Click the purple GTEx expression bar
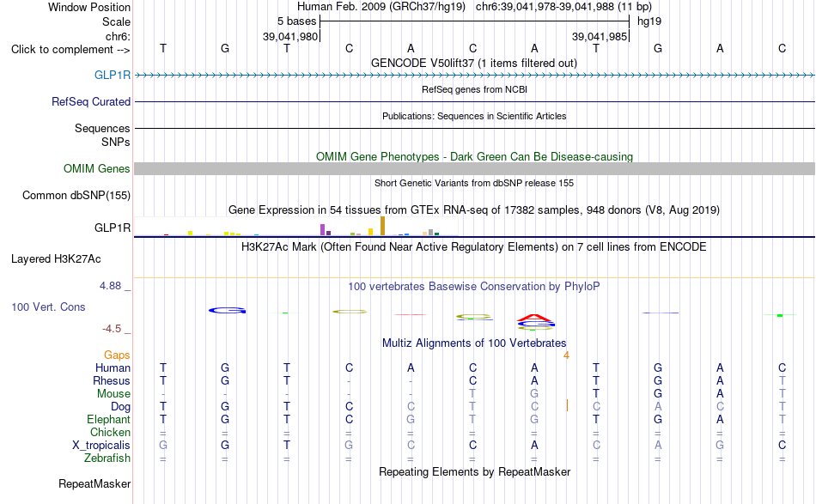Screen dimensions: 816x504 (322, 230)
